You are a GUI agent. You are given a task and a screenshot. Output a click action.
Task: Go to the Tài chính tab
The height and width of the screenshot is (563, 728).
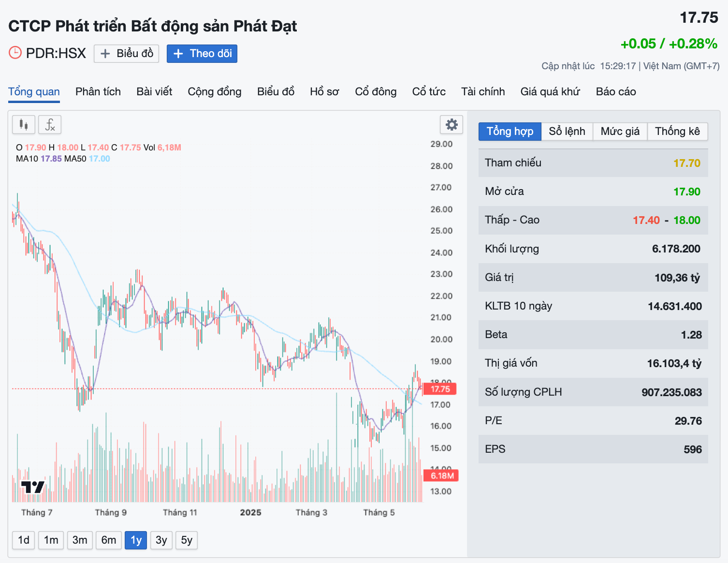pos(483,92)
